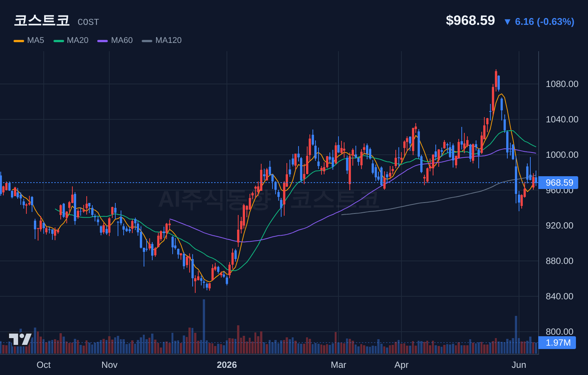Viewport: 588px width, 375px height.
Task: Click the Apr time axis label
Action: tap(401, 365)
